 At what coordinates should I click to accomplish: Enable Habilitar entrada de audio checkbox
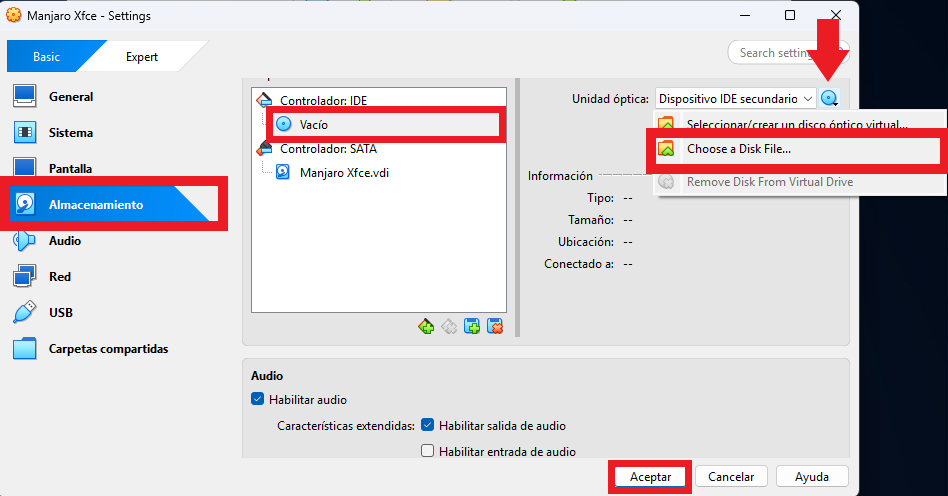[427, 451]
